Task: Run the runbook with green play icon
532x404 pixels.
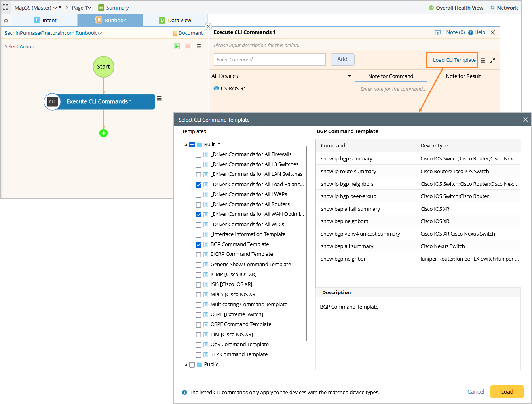Action: [x=177, y=46]
